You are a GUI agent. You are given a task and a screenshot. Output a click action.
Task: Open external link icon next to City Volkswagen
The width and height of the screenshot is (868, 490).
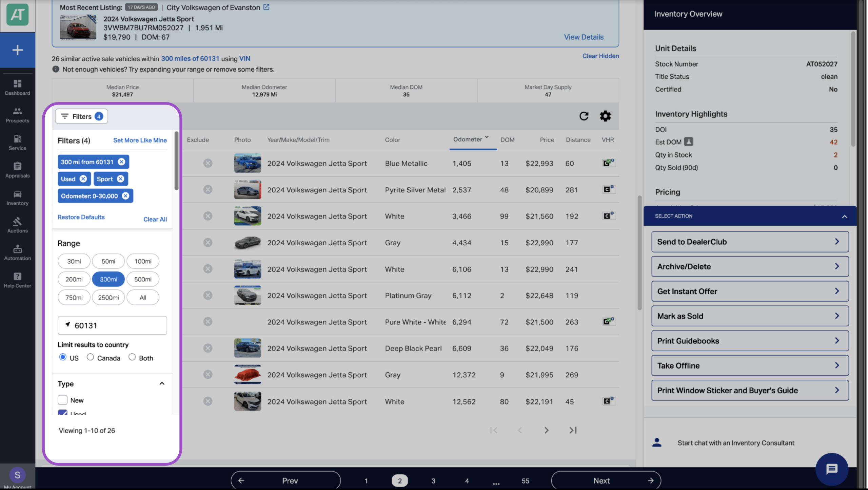[267, 7]
